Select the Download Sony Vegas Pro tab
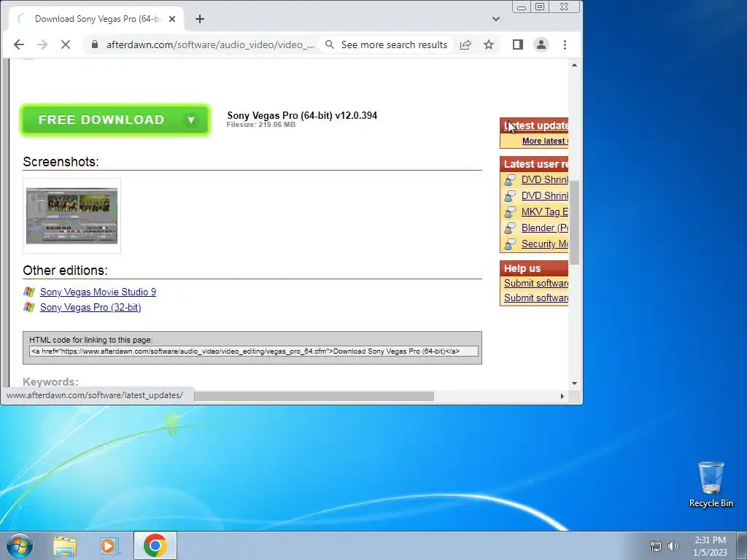Screen dimensions: 747x560 coord(97,19)
